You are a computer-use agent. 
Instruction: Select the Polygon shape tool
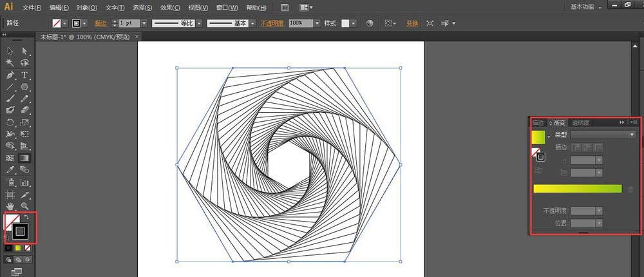click(24, 87)
